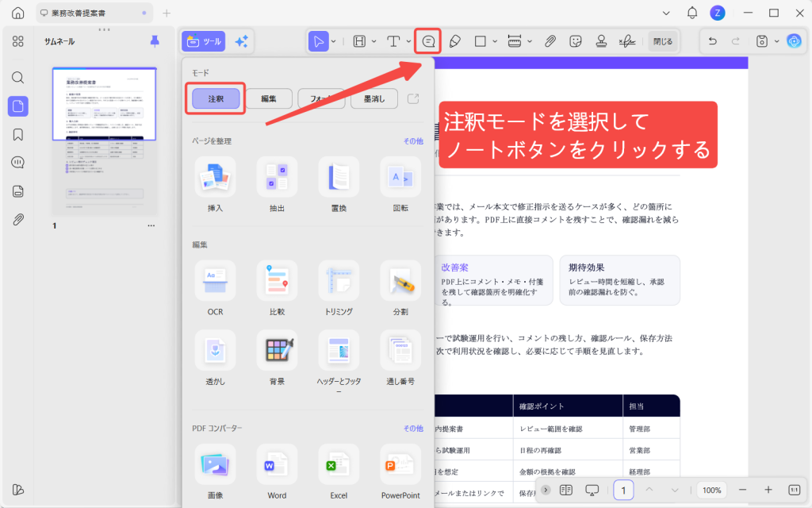
Task: Select the highlight text tool
Action: [359, 41]
